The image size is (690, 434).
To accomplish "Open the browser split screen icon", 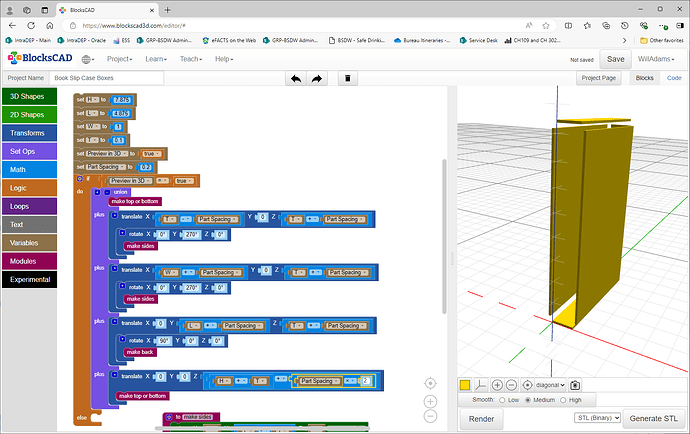I will click(x=569, y=26).
